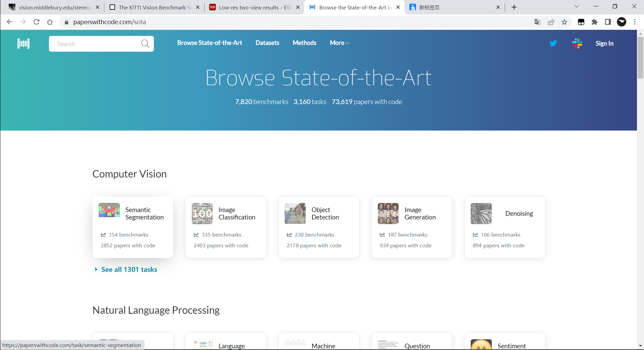The width and height of the screenshot is (644, 350).
Task: Expand the More dropdown menu
Action: click(339, 43)
